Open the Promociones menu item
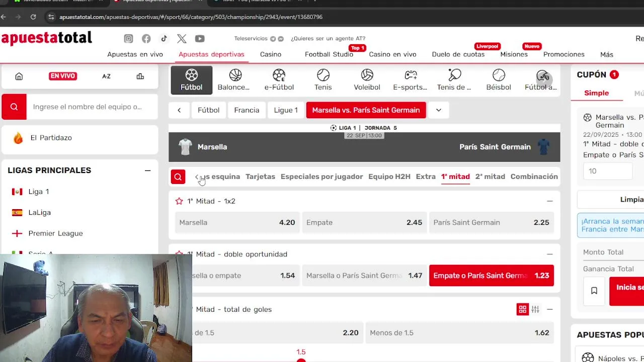The width and height of the screenshot is (644, 362). 564,54
